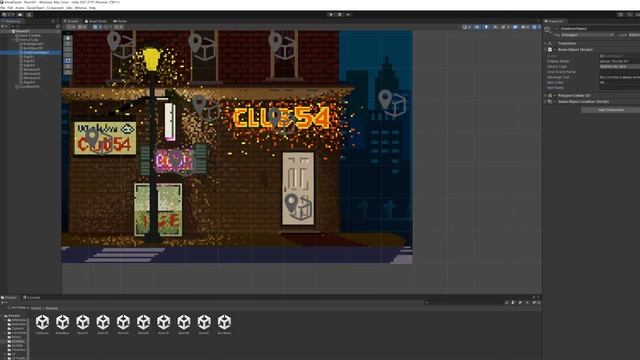Click the Message Text input field
The width and height of the screenshot is (640, 360).
[x=620, y=77]
